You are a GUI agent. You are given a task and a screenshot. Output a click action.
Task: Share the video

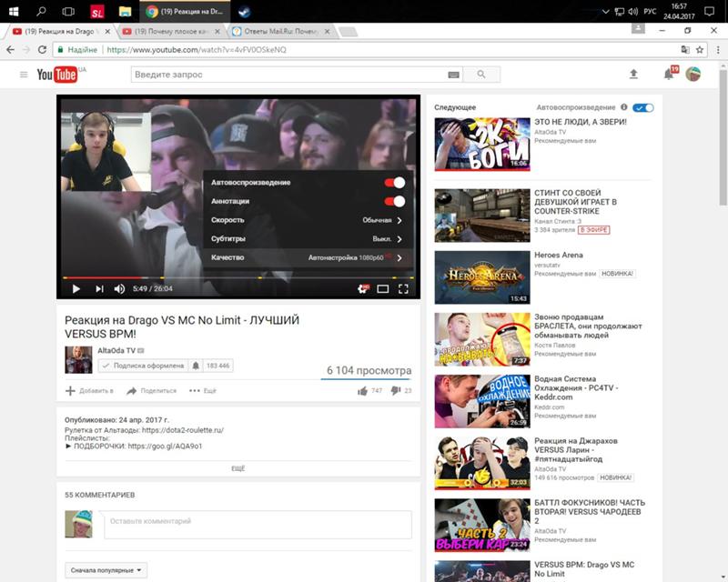[x=151, y=391]
